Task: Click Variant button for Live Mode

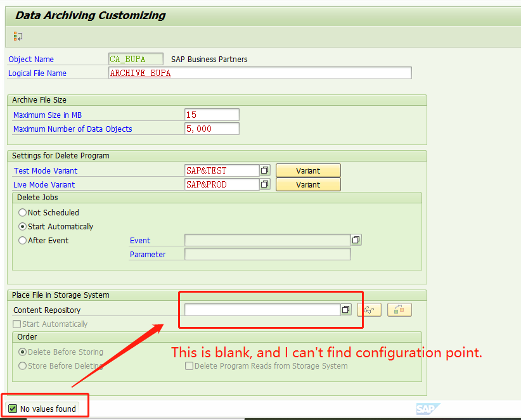Action: click(308, 184)
